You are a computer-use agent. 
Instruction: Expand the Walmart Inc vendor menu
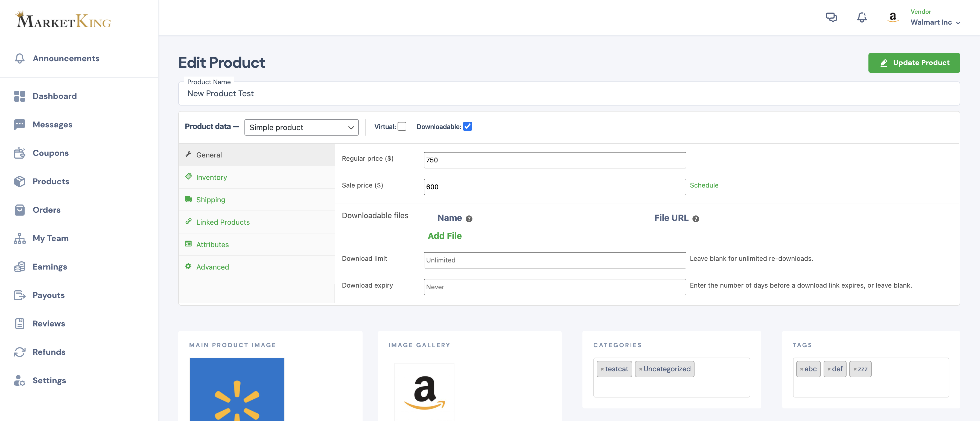point(935,22)
